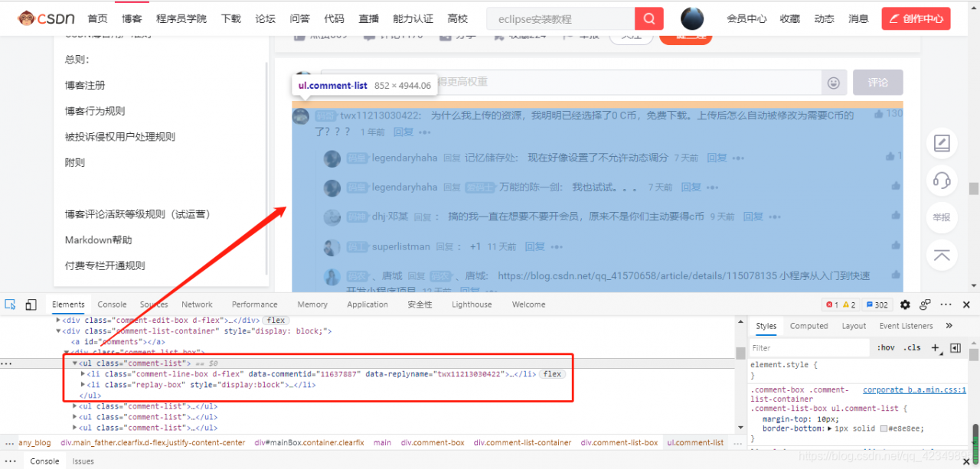Open Markdown帮助 sidebar link

(x=98, y=240)
